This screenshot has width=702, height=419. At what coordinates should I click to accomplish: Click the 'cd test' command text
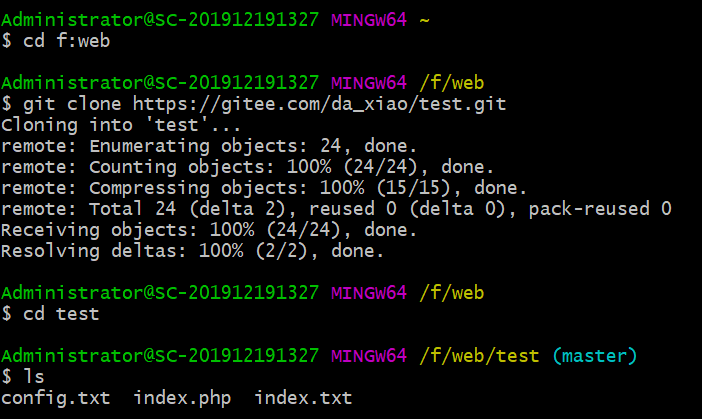coord(61,314)
